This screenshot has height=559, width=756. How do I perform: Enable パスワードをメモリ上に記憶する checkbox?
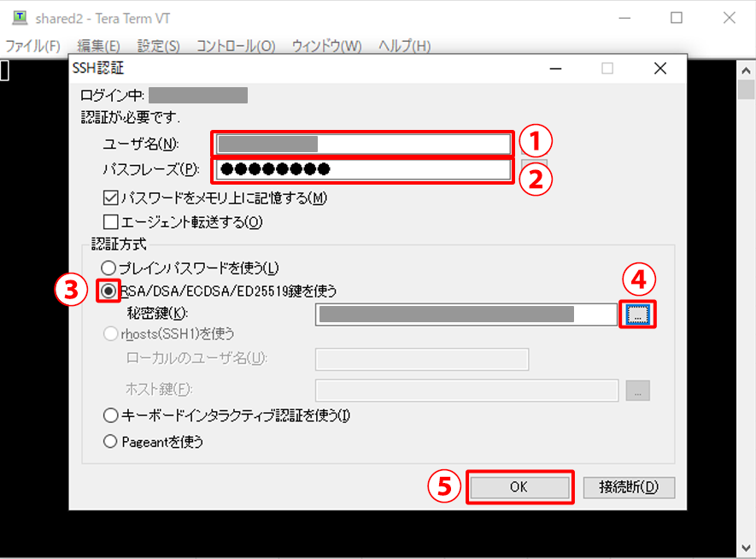[x=110, y=198]
